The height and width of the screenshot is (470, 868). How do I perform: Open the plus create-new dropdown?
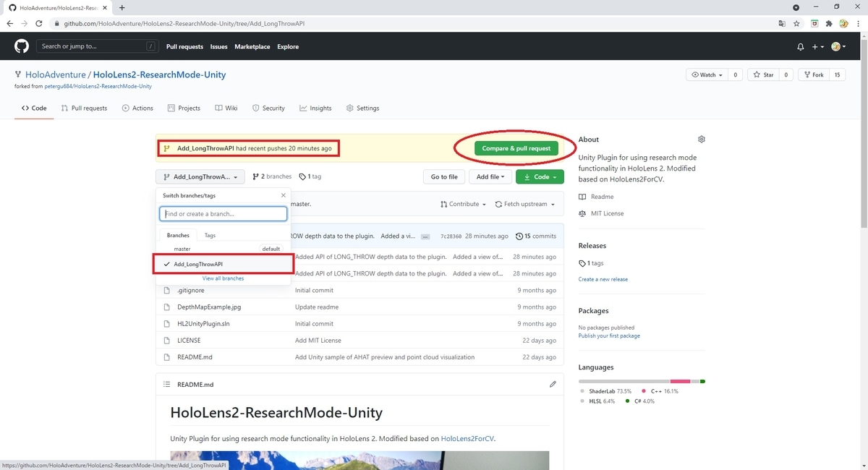tap(817, 46)
